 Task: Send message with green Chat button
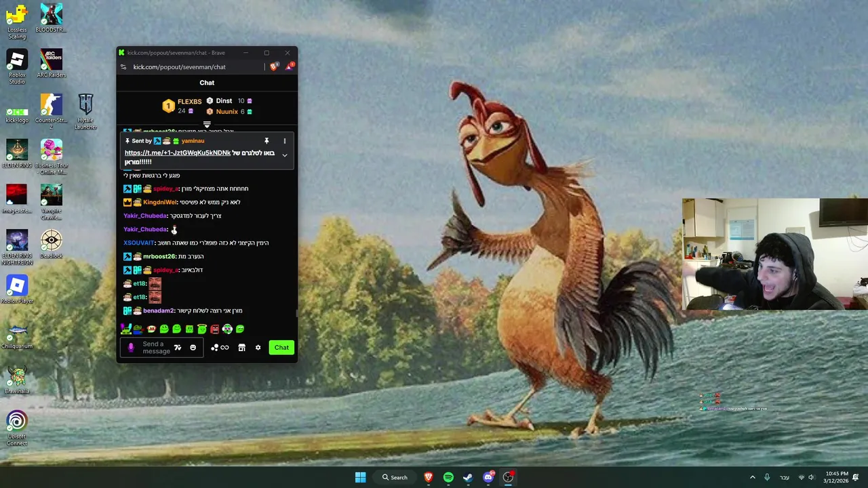point(281,348)
